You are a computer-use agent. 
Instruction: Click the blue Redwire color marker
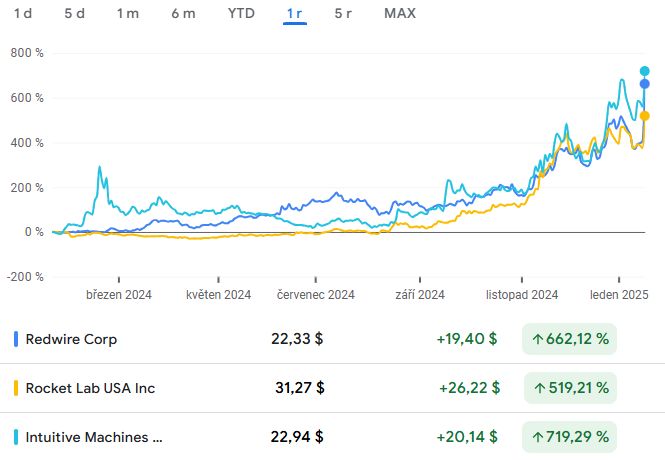pyautogui.click(x=16, y=339)
